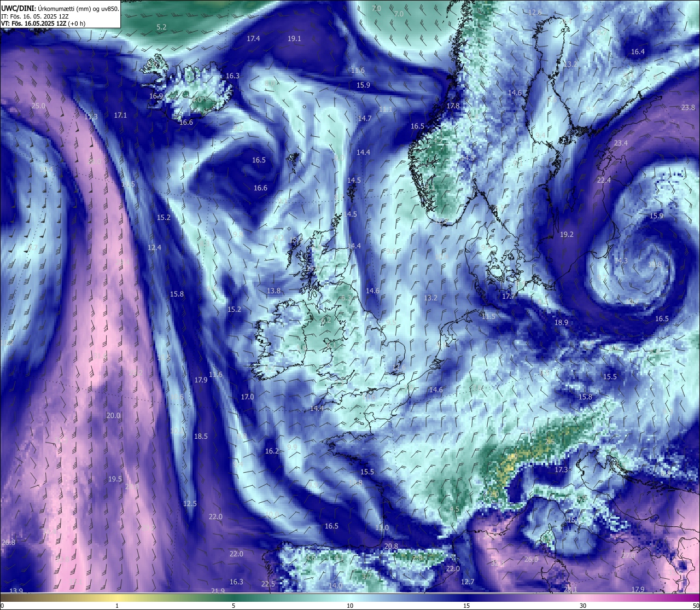Click the map value '23.8'
The width and height of the screenshot is (700, 610).
pos(688,108)
